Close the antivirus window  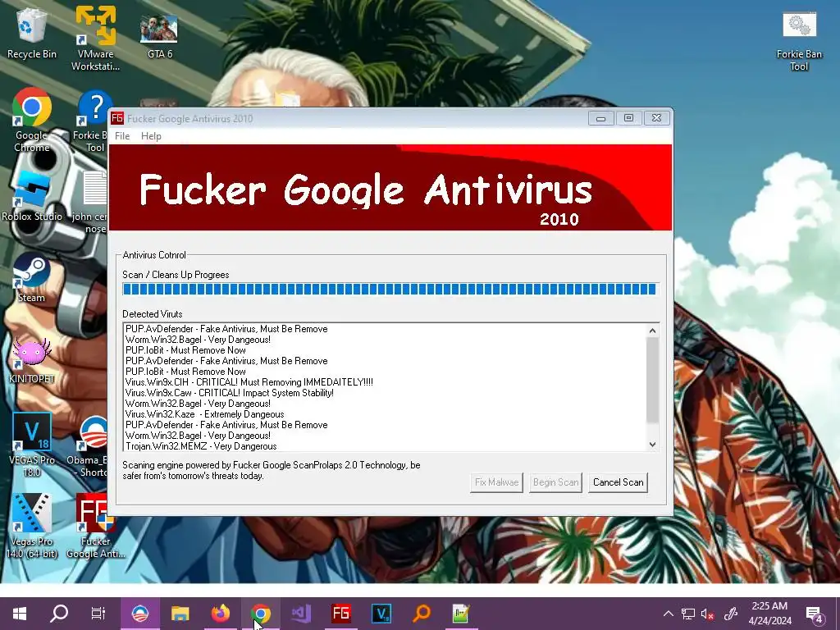tap(656, 118)
